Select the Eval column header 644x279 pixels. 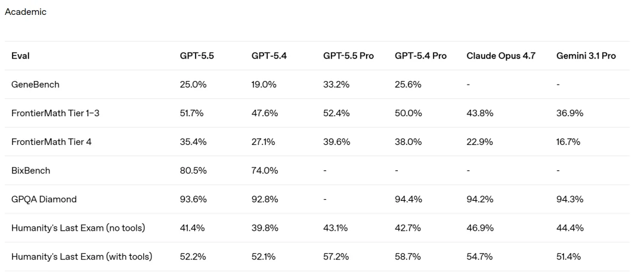coord(20,56)
